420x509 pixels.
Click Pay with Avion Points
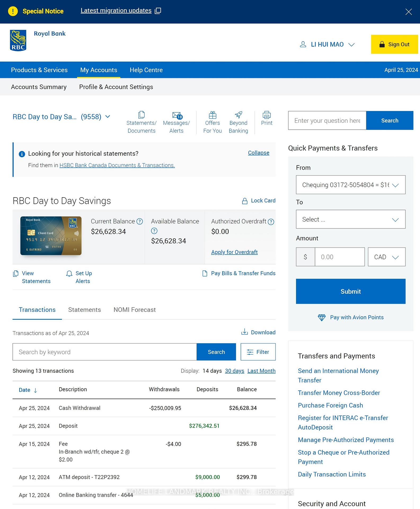click(351, 317)
